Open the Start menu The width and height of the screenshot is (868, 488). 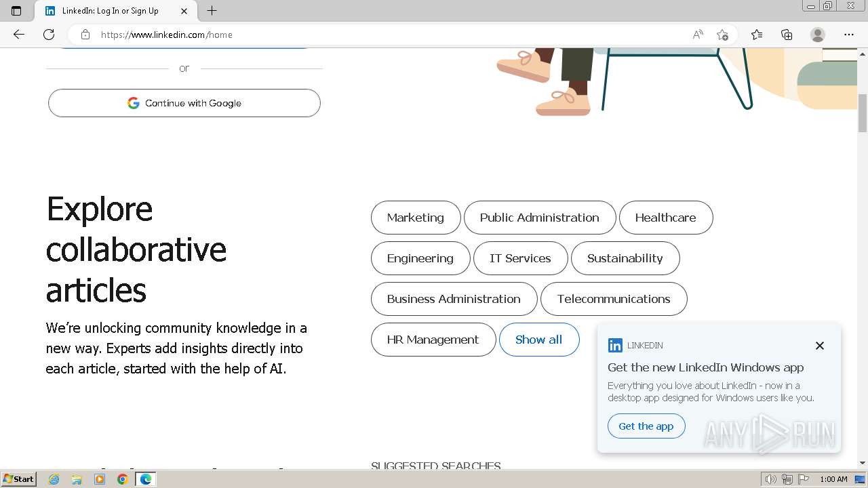pyautogui.click(x=19, y=479)
